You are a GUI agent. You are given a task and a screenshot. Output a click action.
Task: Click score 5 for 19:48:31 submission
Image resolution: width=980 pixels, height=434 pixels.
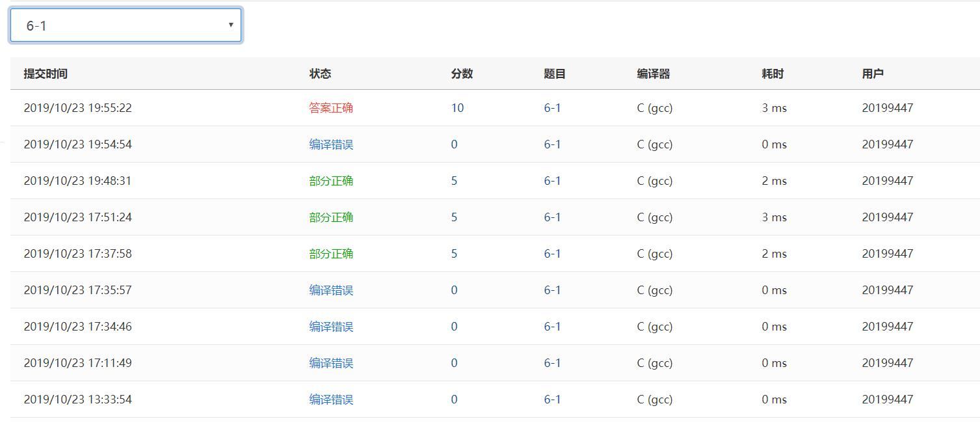pyautogui.click(x=454, y=181)
